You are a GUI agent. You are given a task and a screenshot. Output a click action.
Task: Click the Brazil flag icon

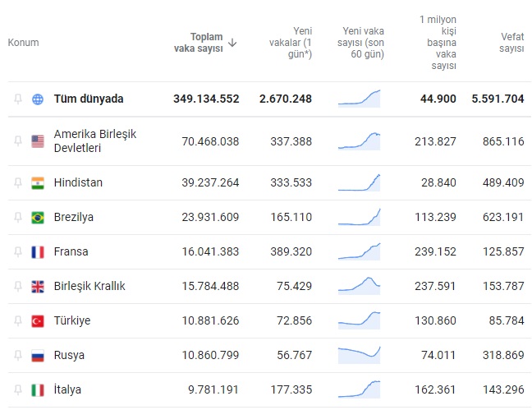38,217
